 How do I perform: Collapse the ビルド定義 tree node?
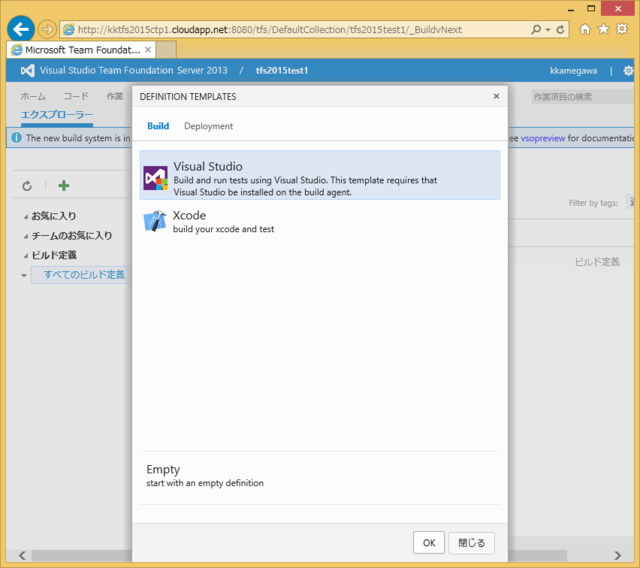coord(26,256)
